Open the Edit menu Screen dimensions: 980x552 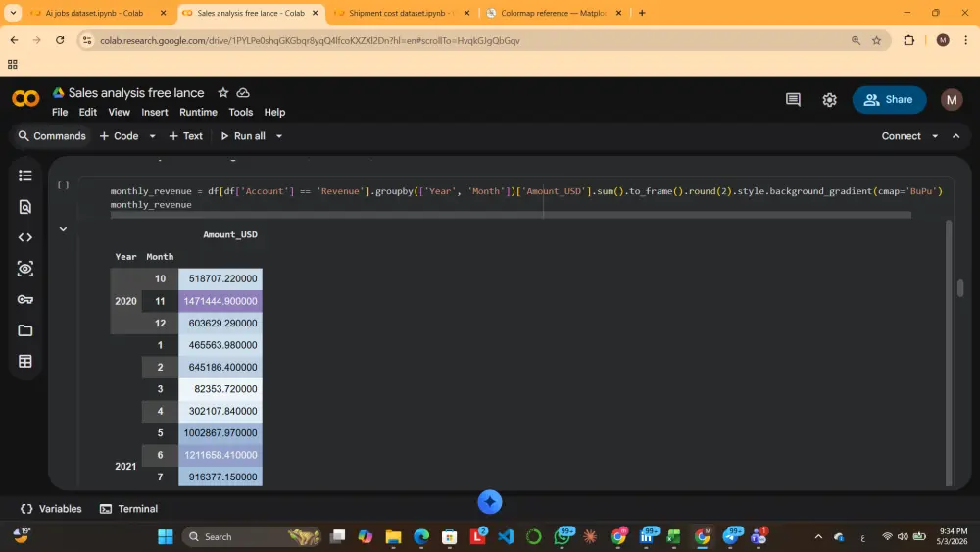point(87,113)
